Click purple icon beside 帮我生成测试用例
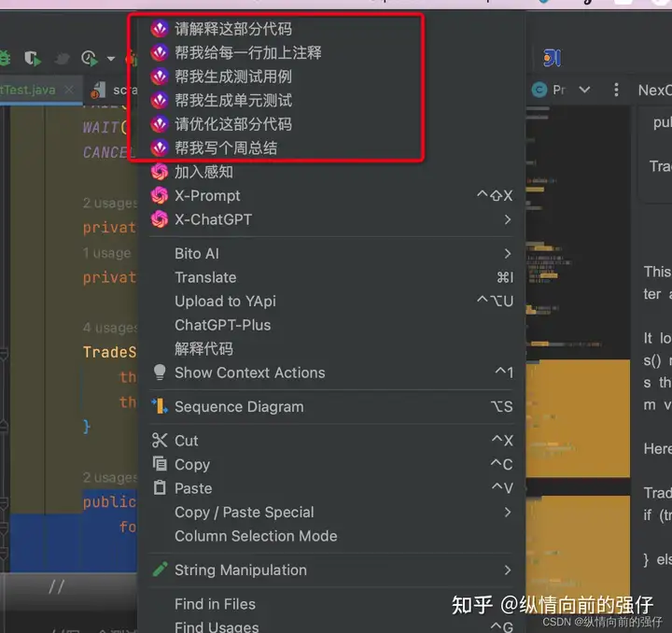Image resolution: width=672 pixels, height=633 pixels. click(160, 77)
